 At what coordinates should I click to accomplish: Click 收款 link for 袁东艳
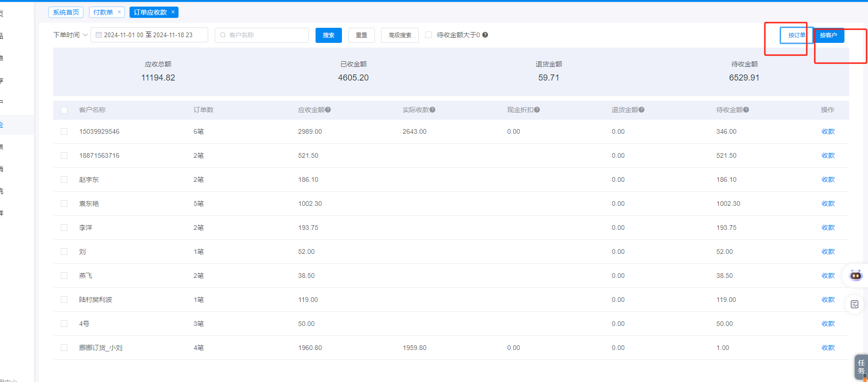[827, 203]
